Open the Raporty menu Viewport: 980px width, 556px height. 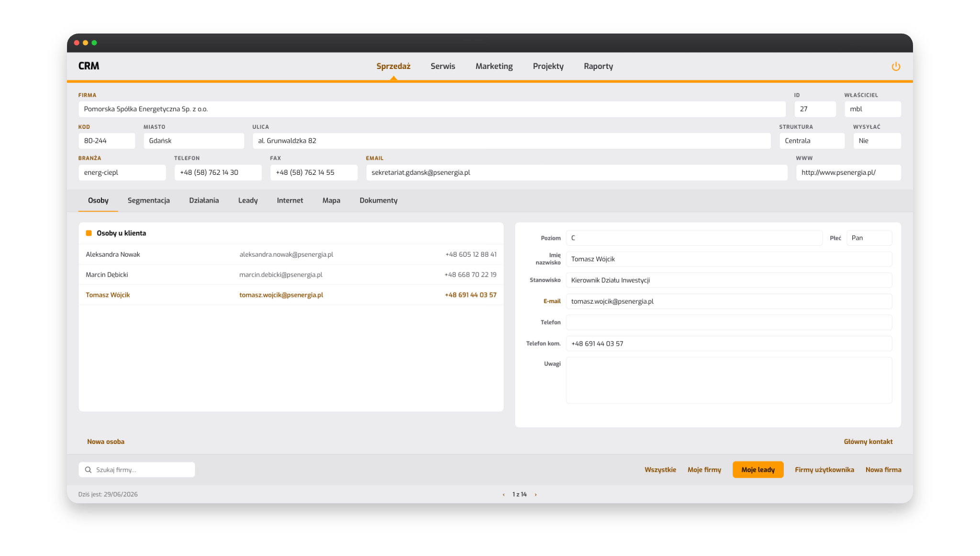pyautogui.click(x=598, y=66)
